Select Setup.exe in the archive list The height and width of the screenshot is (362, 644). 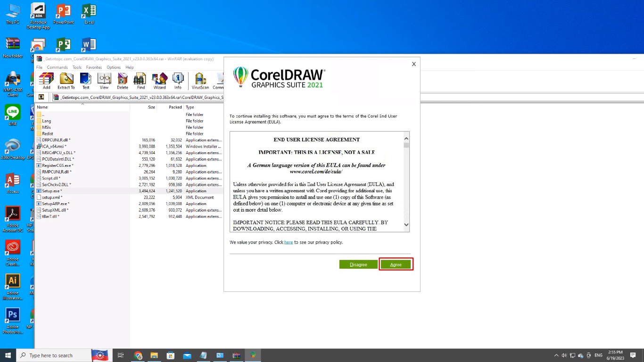coord(51,191)
